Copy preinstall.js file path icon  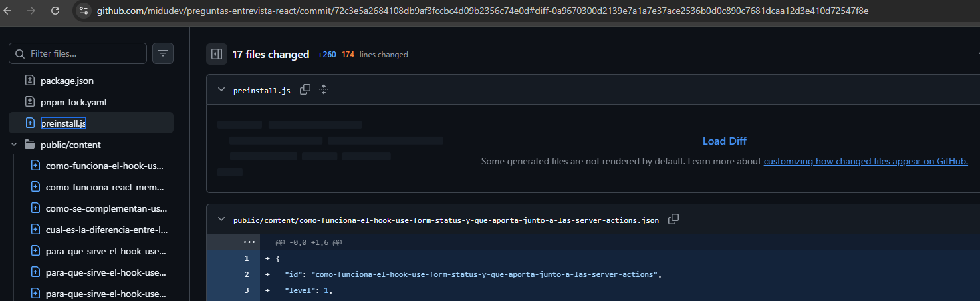coord(305,89)
